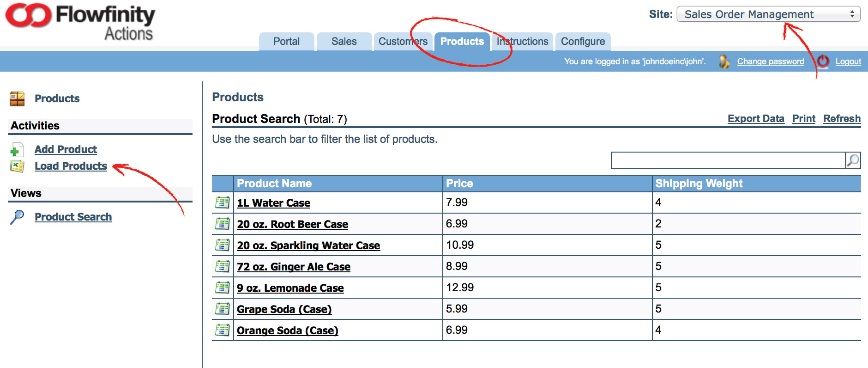Screen dimensions: 868x368
Task: Open the Orange Soda (Case) product link
Action: 287,331
